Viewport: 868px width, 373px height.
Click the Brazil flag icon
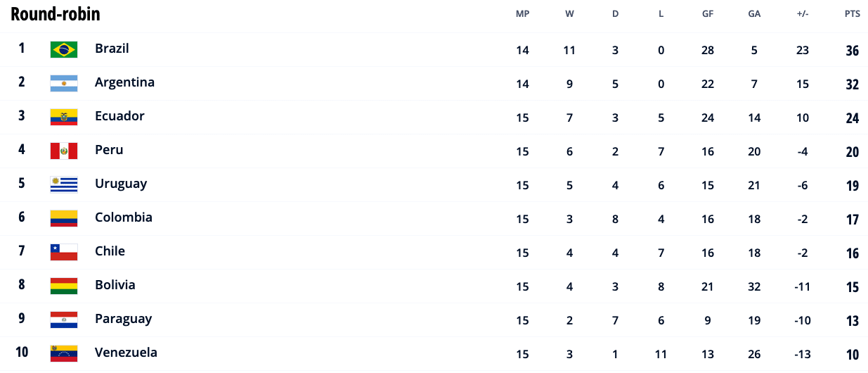[64, 50]
